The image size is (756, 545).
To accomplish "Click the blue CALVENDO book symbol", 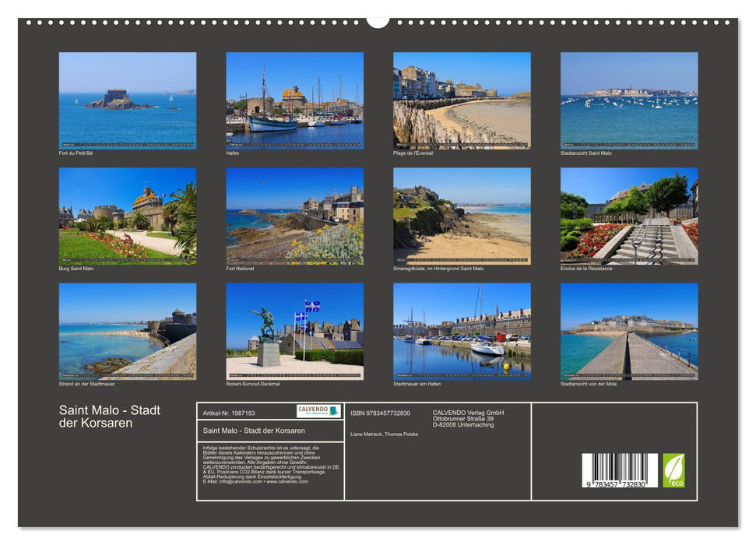I will click(333, 410).
